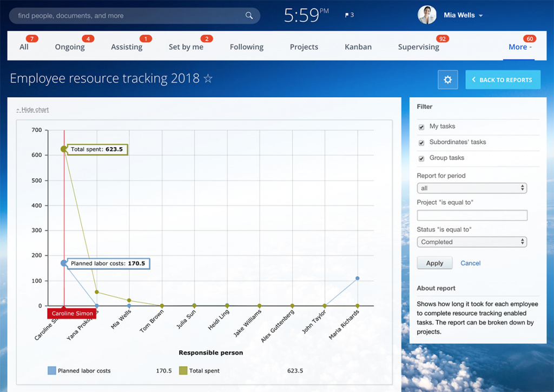554x392 pixels.
Task: Open the settings gear button
Action: point(447,79)
